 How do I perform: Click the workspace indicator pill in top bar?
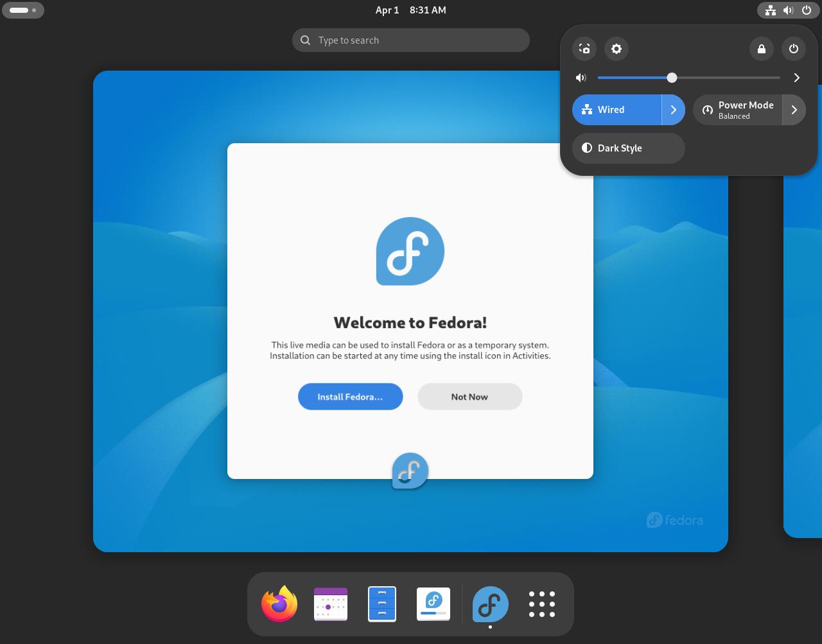[23, 10]
